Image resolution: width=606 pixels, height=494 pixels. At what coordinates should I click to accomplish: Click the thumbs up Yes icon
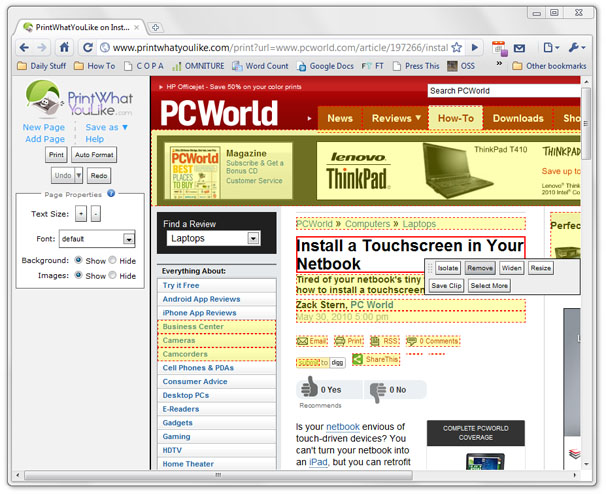[x=309, y=389]
